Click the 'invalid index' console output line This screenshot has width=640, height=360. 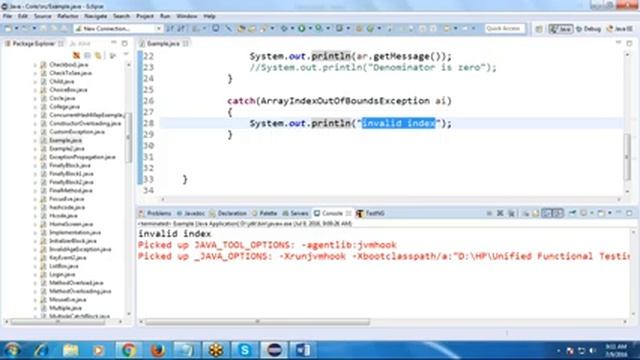175,234
